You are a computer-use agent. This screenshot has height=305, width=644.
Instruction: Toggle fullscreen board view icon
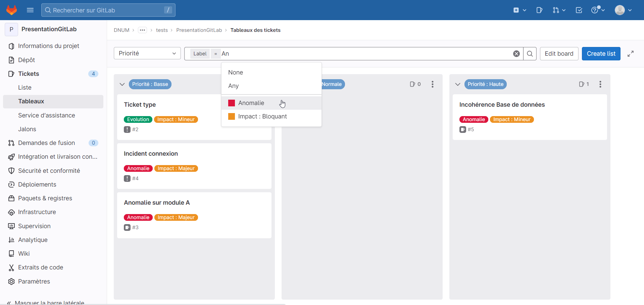coord(631,54)
